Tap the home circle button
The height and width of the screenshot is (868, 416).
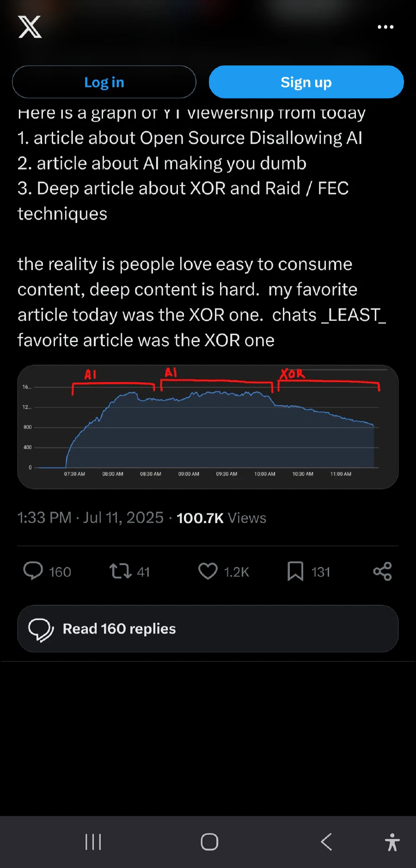pyautogui.click(x=209, y=841)
